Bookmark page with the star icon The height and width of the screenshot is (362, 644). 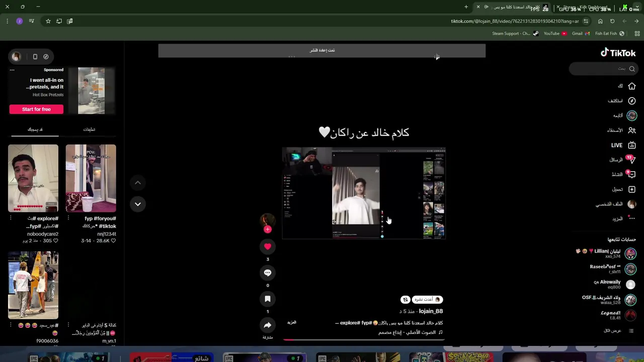[x=48, y=21]
